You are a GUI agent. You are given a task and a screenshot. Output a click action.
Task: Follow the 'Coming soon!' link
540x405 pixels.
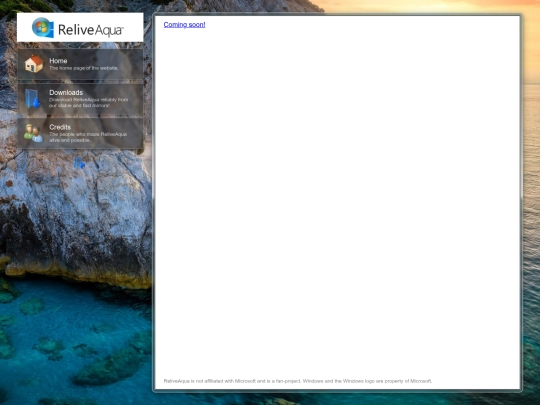pos(184,24)
